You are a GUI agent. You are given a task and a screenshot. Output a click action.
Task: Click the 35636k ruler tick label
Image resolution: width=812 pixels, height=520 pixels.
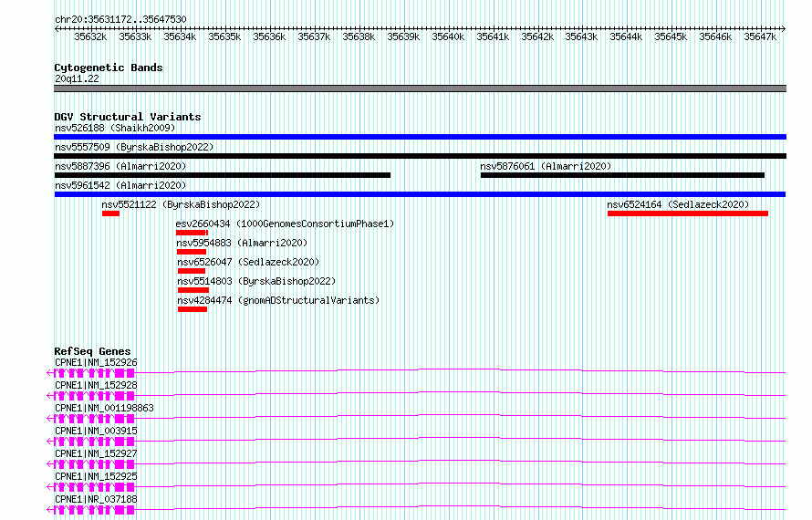269,36
